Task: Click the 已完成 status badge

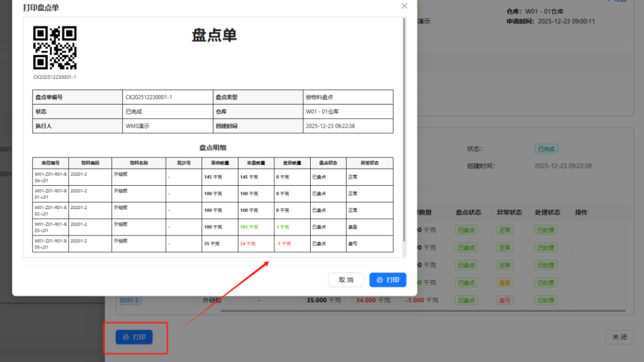Action: [545, 149]
